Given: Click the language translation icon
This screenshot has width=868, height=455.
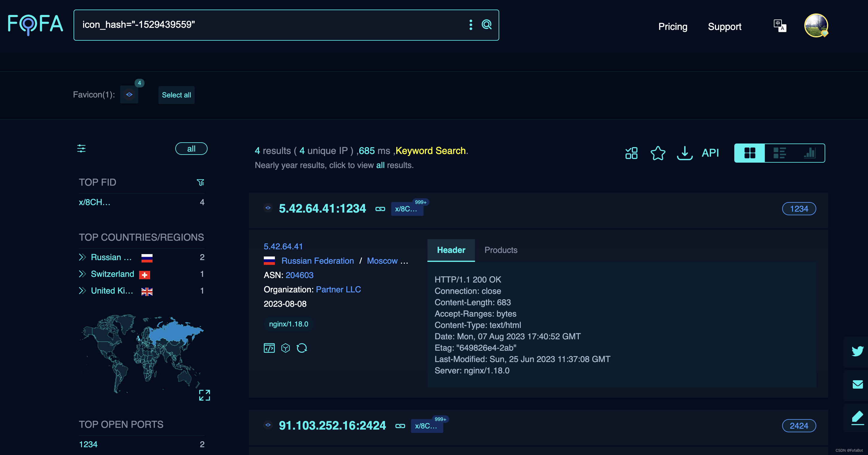Looking at the screenshot, I should [x=779, y=26].
